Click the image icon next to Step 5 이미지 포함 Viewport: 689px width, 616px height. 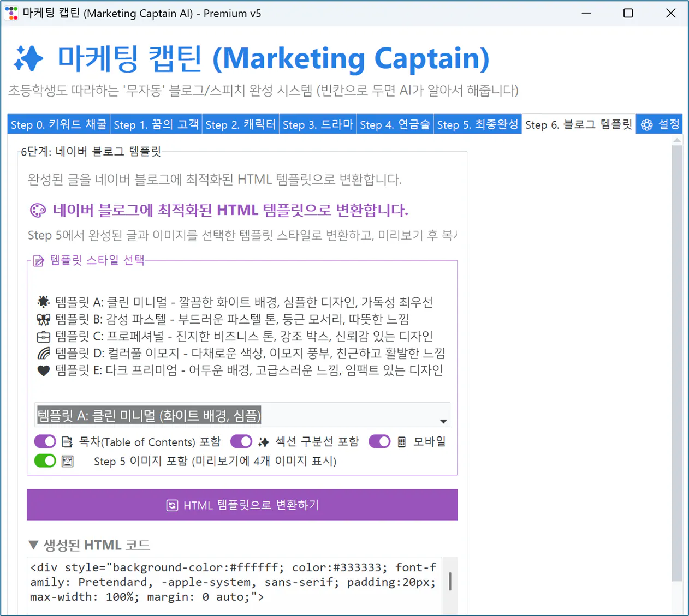68,461
